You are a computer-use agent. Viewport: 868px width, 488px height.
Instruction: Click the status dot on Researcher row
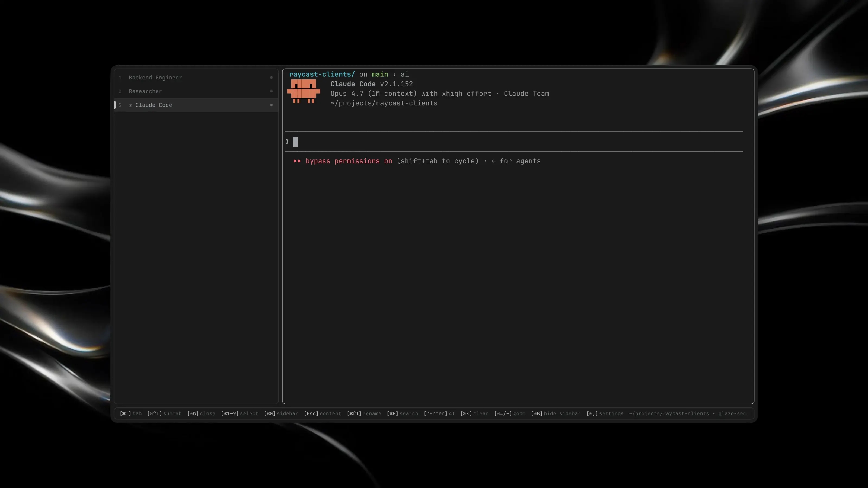click(271, 91)
